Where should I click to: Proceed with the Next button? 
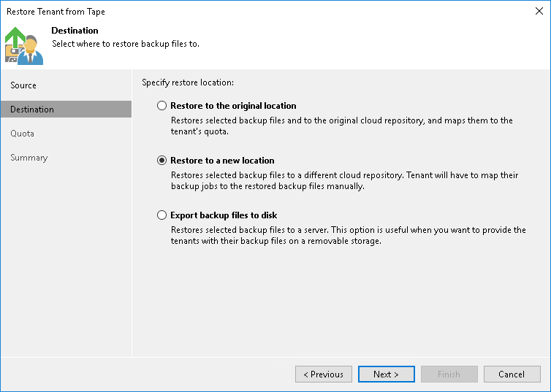[x=386, y=374]
